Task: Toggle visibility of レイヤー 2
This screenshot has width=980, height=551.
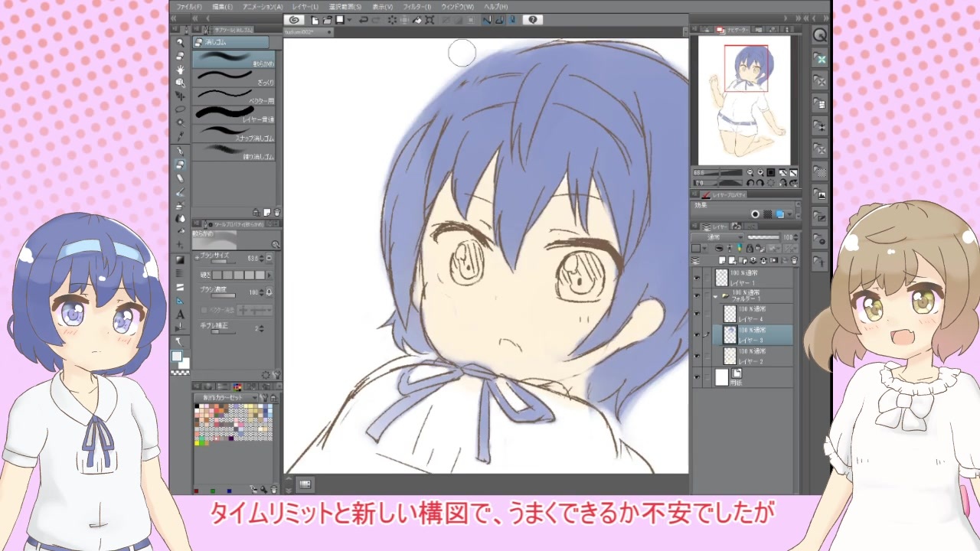Action: pos(696,355)
